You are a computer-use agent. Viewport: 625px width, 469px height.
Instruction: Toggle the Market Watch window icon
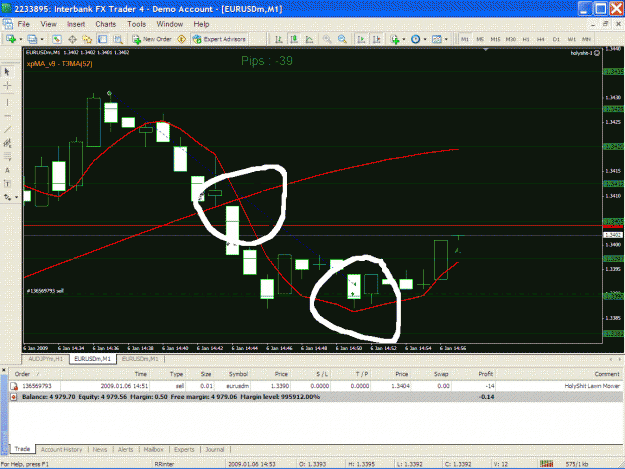coord(57,39)
